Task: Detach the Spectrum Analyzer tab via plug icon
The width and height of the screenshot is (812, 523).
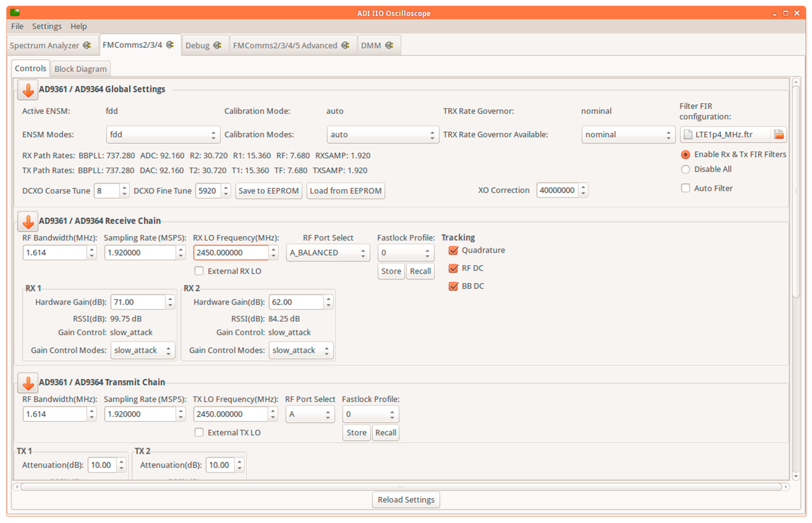Action: (x=87, y=45)
